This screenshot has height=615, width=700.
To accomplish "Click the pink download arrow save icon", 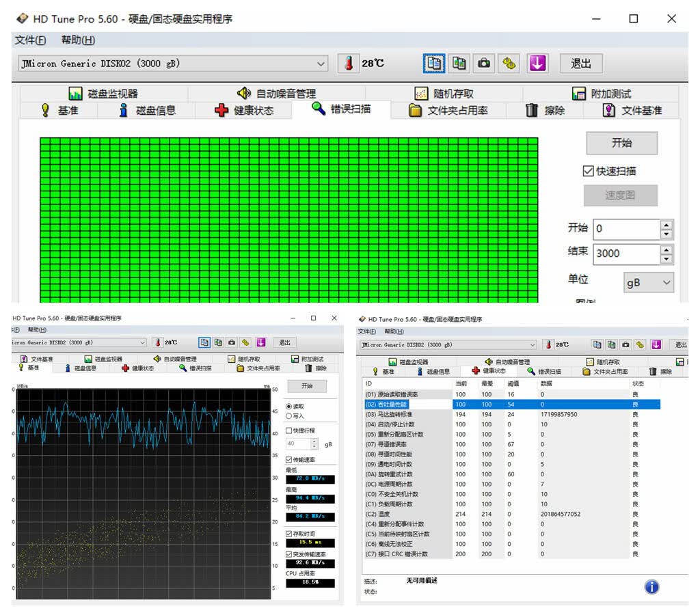I will pyautogui.click(x=537, y=64).
